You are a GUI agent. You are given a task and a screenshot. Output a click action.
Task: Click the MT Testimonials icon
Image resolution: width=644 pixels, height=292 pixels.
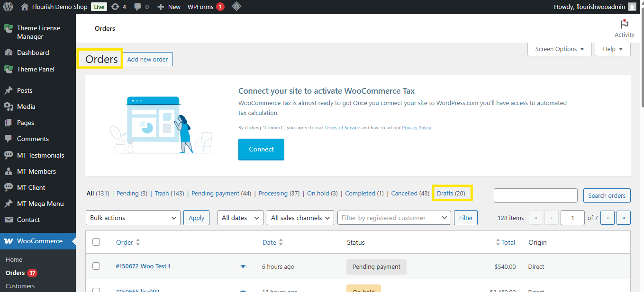click(9, 155)
